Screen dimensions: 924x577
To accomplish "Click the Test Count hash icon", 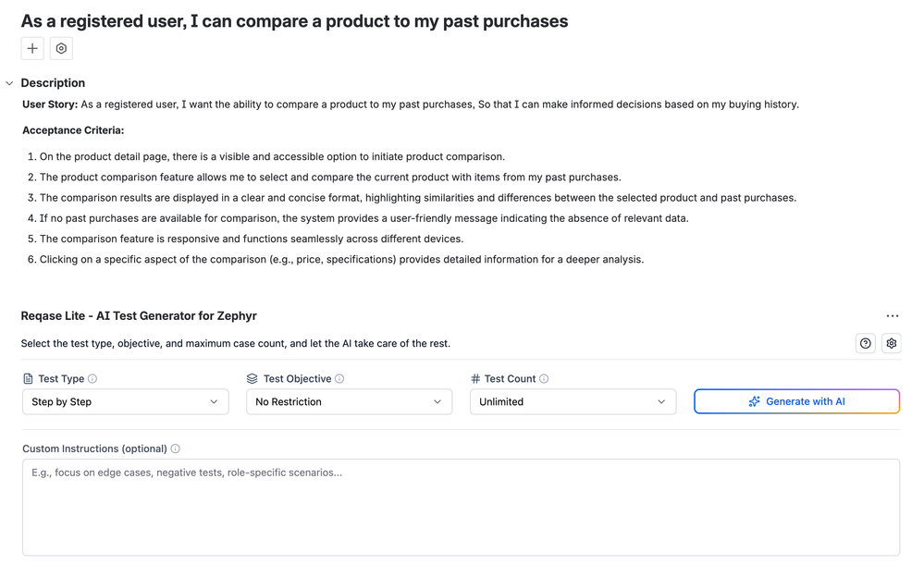I will pyautogui.click(x=475, y=379).
